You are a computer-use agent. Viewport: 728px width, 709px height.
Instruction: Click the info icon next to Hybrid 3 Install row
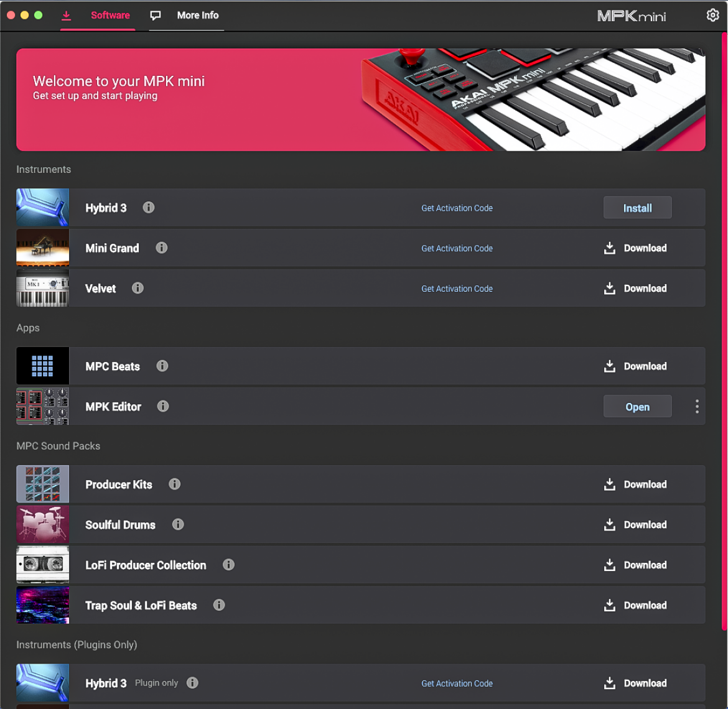tap(149, 207)
